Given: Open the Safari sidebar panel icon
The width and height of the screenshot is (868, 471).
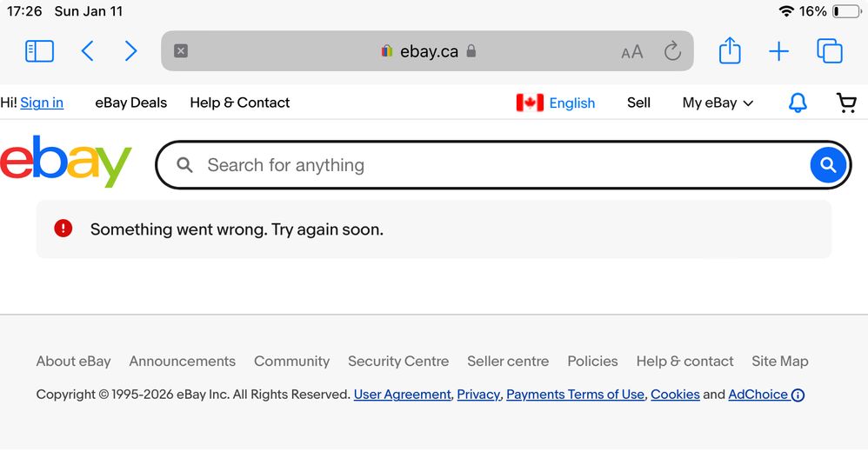Looking at the screenshot, I should pos(39,51).
